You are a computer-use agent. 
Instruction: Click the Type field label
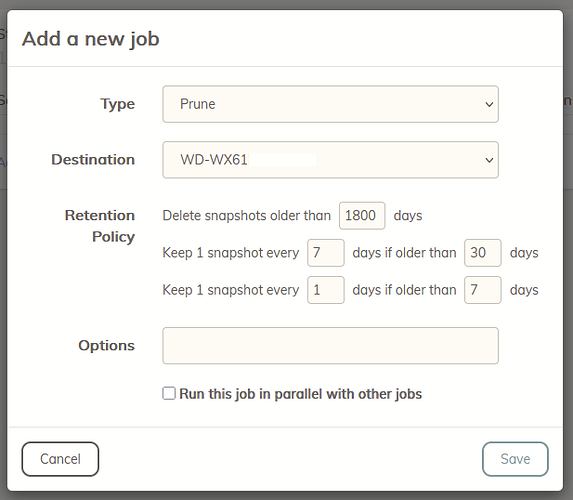[118, 104]
